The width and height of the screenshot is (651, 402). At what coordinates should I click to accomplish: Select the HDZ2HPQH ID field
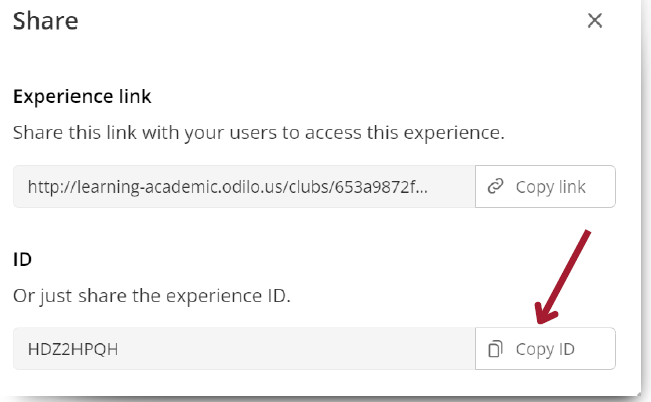pyautogui.click(x=244, y=348)
